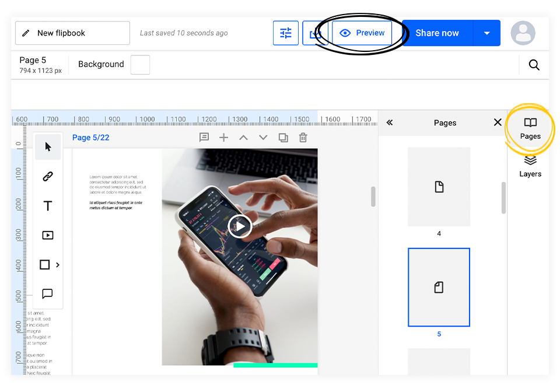
Task: Open search with the magnifier icon
Action: (x=534, y=65)
